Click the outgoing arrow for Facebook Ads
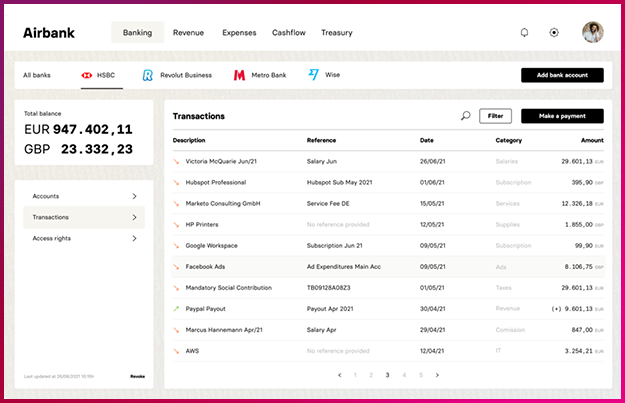The image size is (625, 403). 176,267
